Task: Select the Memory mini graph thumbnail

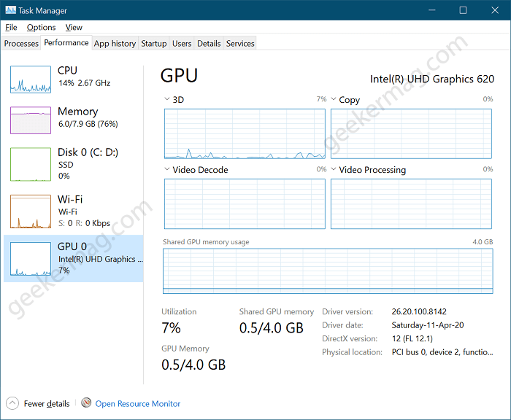Action: [x=31, y=120]
